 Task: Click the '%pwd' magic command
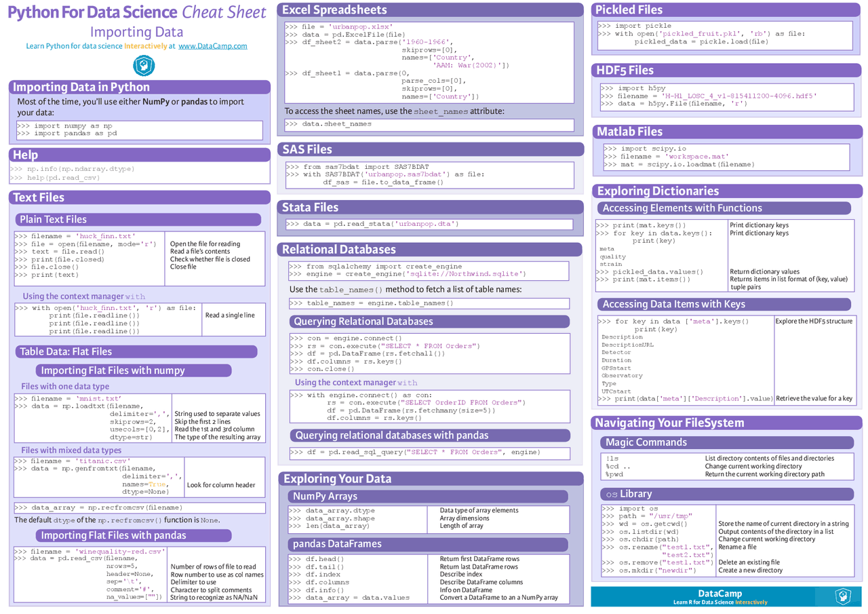pos(614,474)
